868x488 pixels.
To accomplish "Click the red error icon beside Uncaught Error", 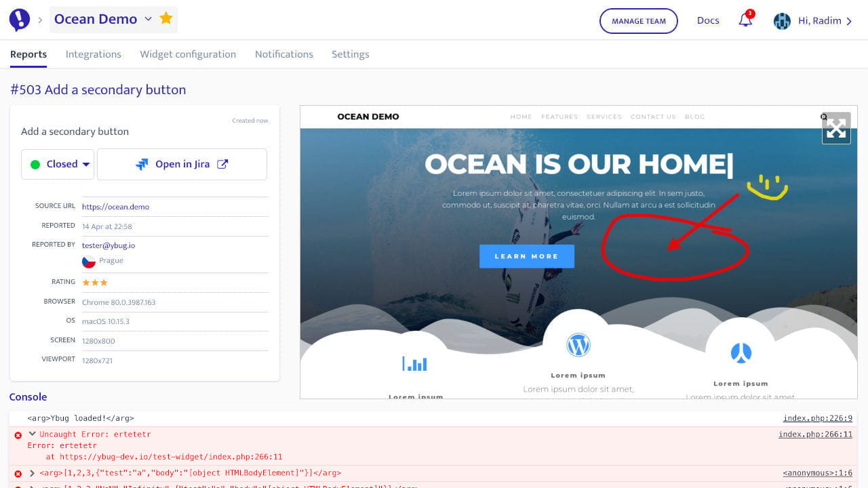I will (x=18, y=435).
